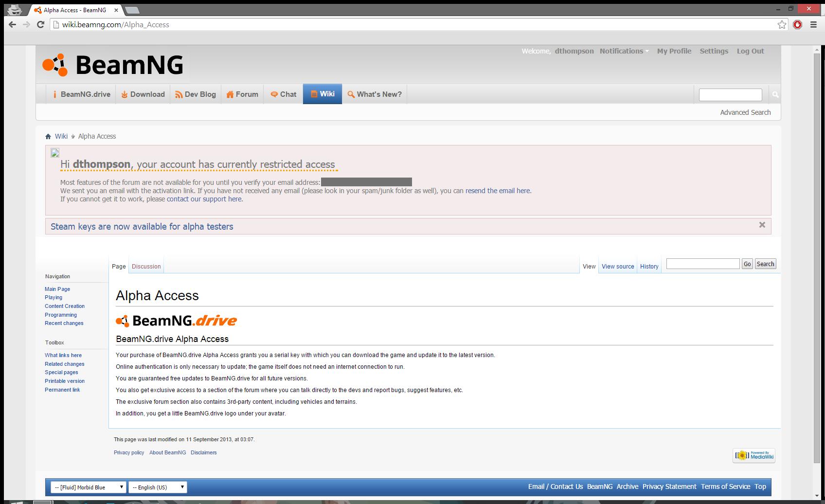Open the What's New? navigation item
The height and width of the screenshot is (504, 825).
pos(375,94)
